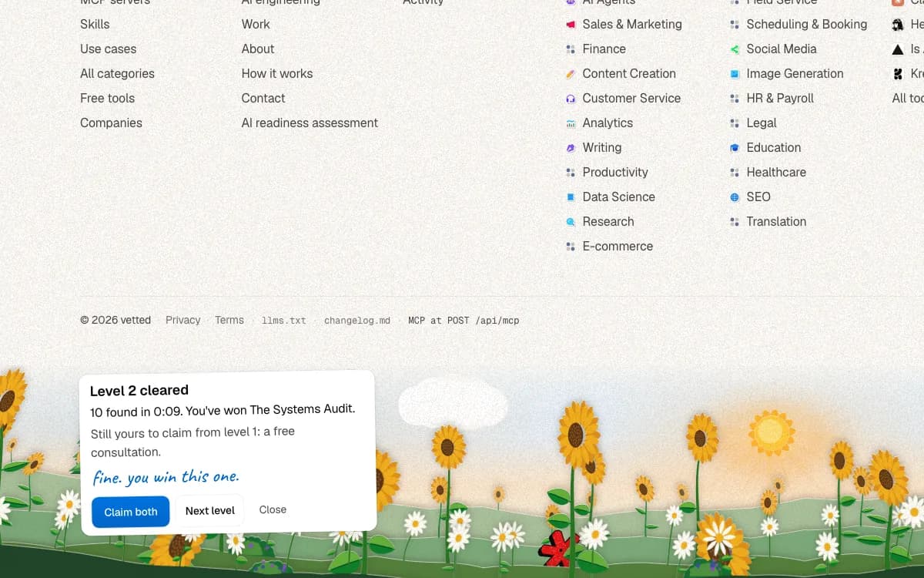924x578 pixels.
Task: Open the Legal category link
Action: 762,123
